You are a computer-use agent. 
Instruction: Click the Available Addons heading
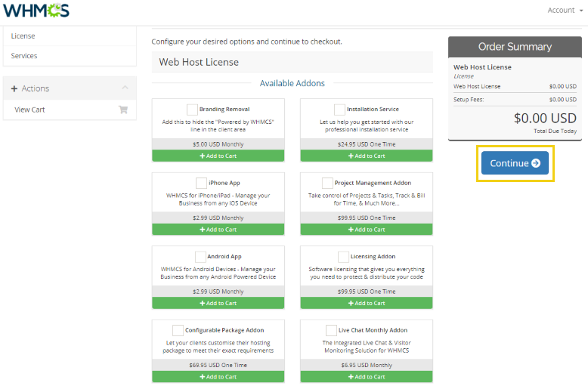pos(292,83)
